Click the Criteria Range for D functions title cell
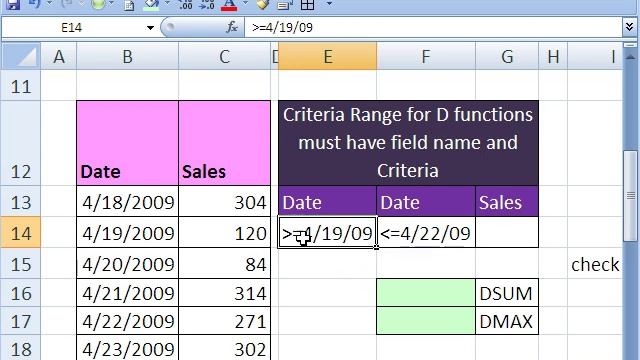This screenshot has height=360, width=640. [x=408, y=143]
